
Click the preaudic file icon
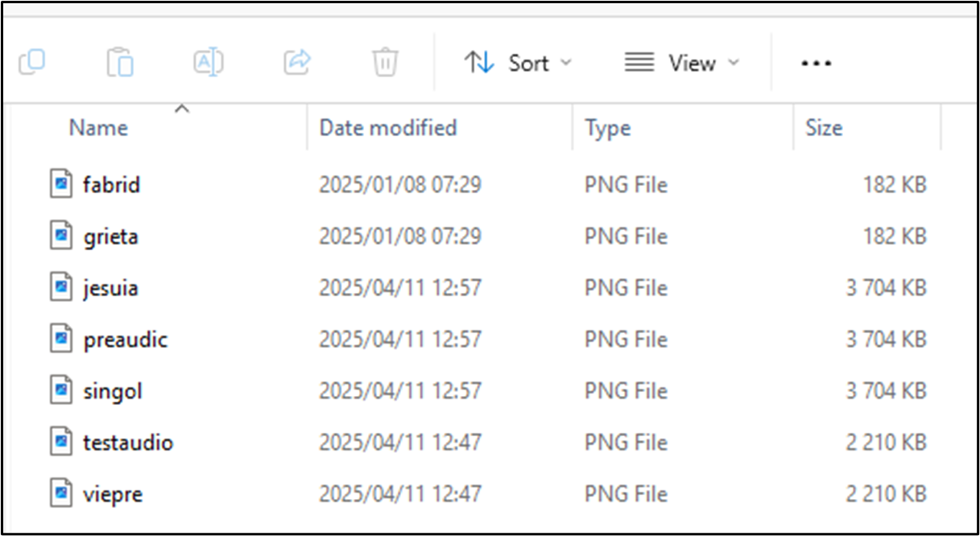click(x=61, y=340)
